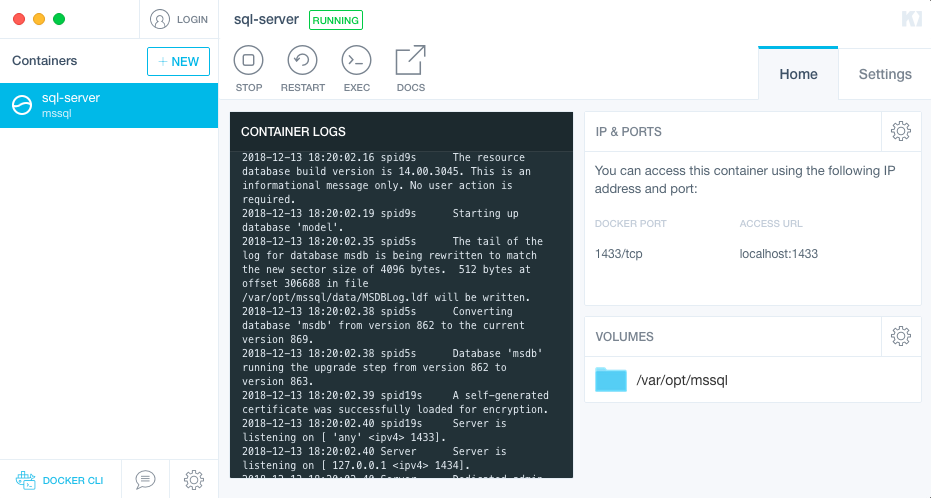The image size is (931, 498).
Task: Click the sql-server container title
Action: point(266,20)
